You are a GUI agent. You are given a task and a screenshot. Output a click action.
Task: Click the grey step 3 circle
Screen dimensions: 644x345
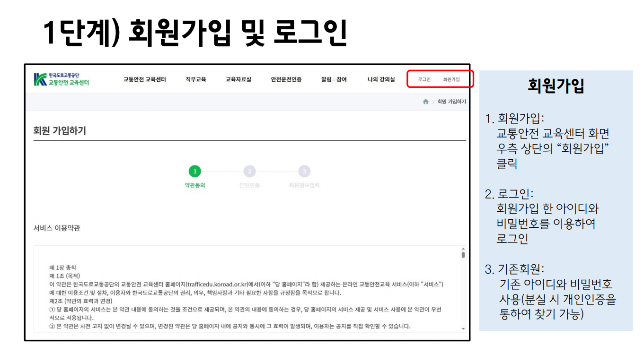click(304, 172)
